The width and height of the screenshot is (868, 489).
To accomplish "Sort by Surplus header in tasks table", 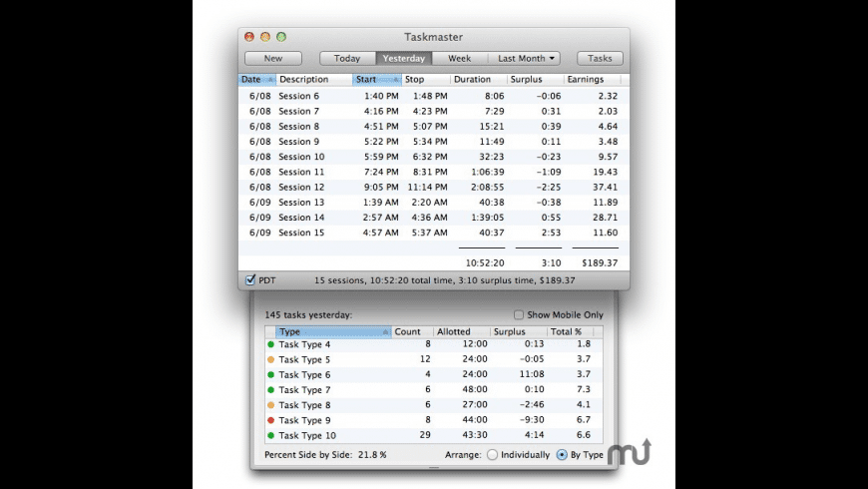I will click(x=518, y=331).
